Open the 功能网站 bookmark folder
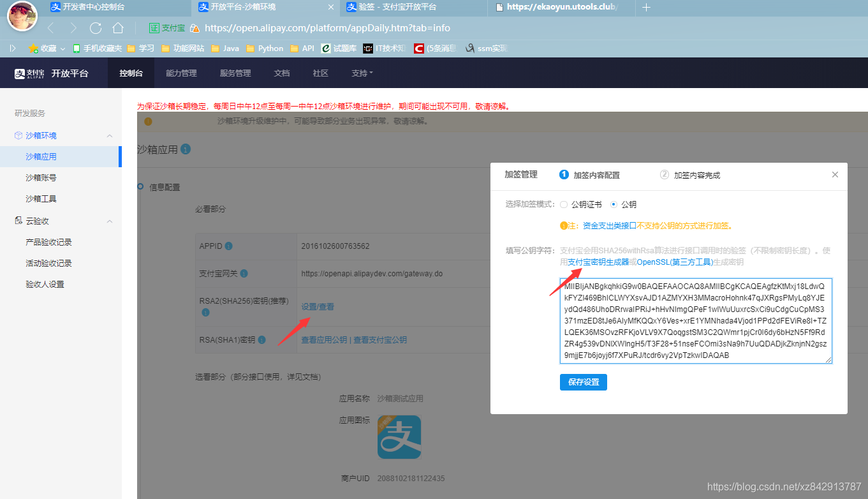The image size is (868, 499). point(183,48)
